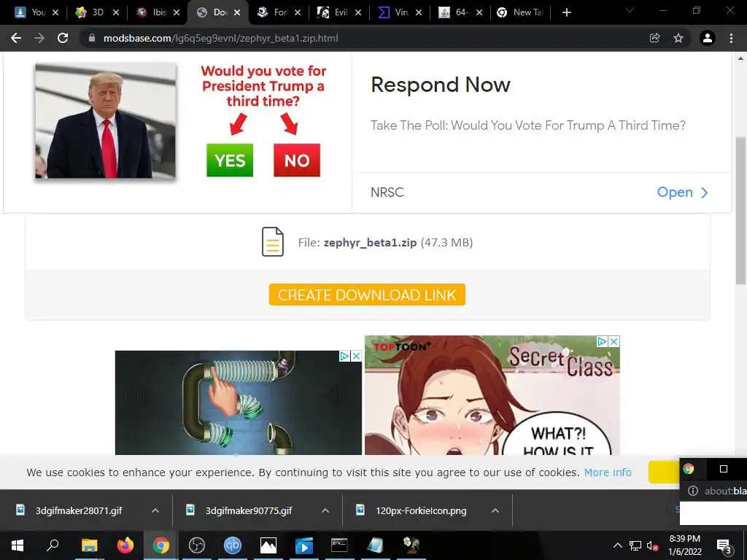Open a new tab with plus button
This screenshot has height=560, width=747.
pyautogui.click(x=566, y=12)
